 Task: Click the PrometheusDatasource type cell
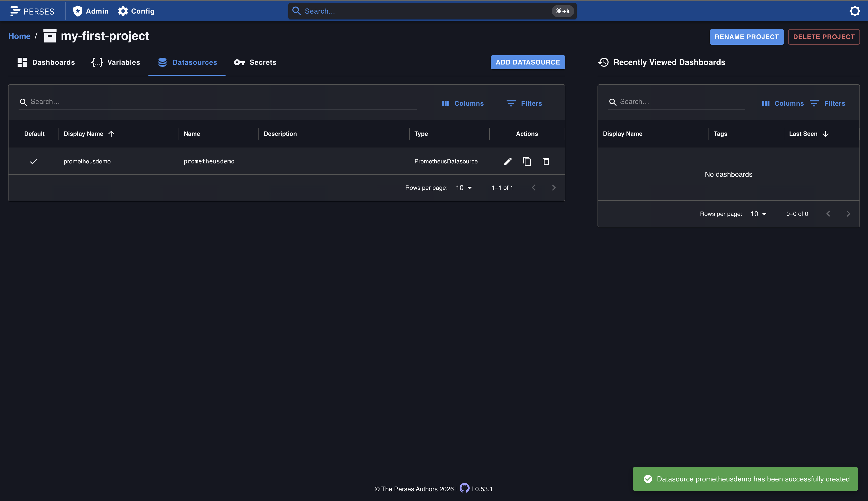pyautogui.click(x=446, y=161)
